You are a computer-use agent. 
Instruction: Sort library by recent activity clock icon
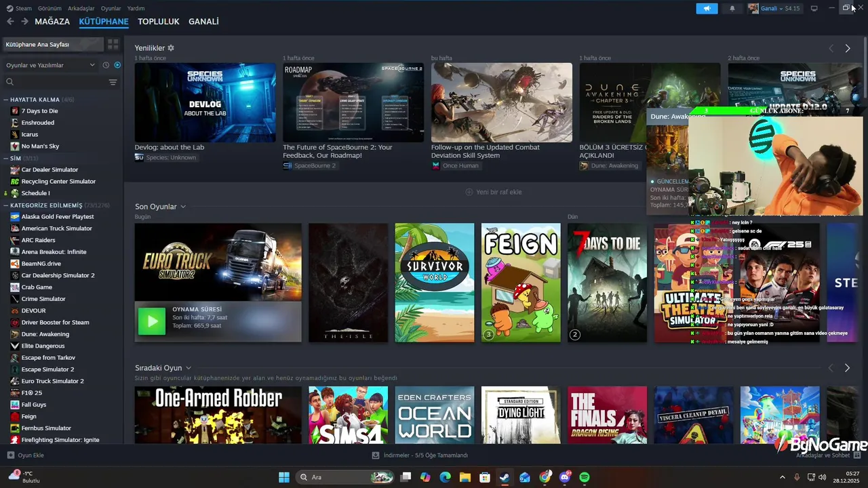click(x=106, y=65)
